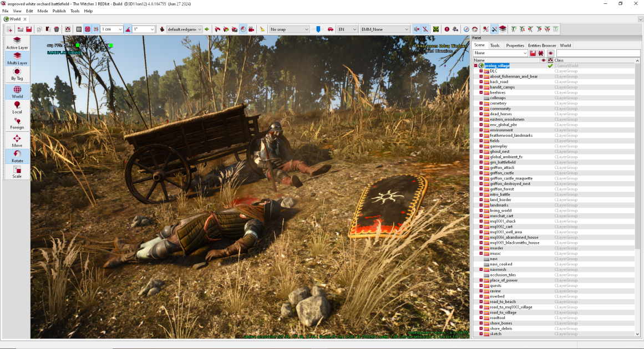Click the trash bin delete icon
The image size is (644, 349).
pyautogui.click(x=57, y=29)
